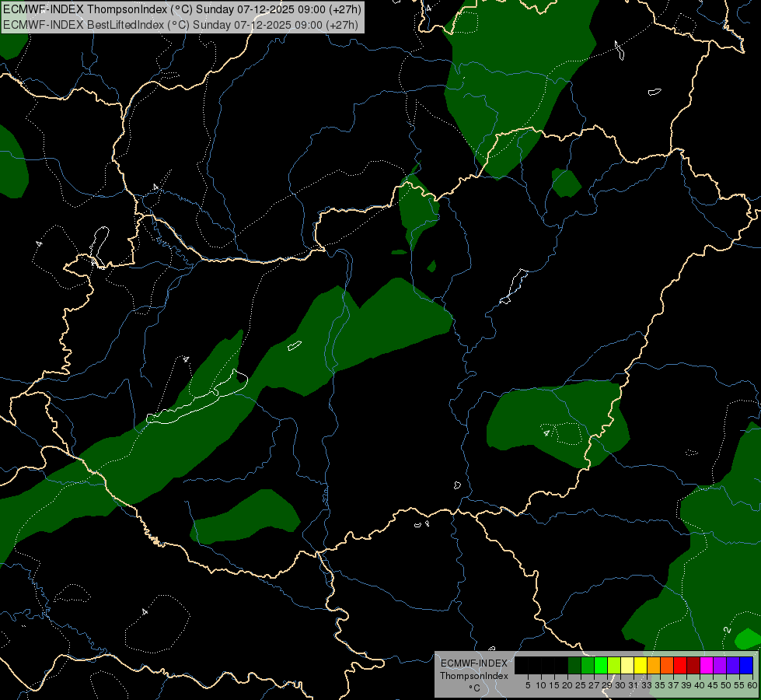761x700 pixels.
Task: Click the legend tick value 60
Action: point(752,685)
